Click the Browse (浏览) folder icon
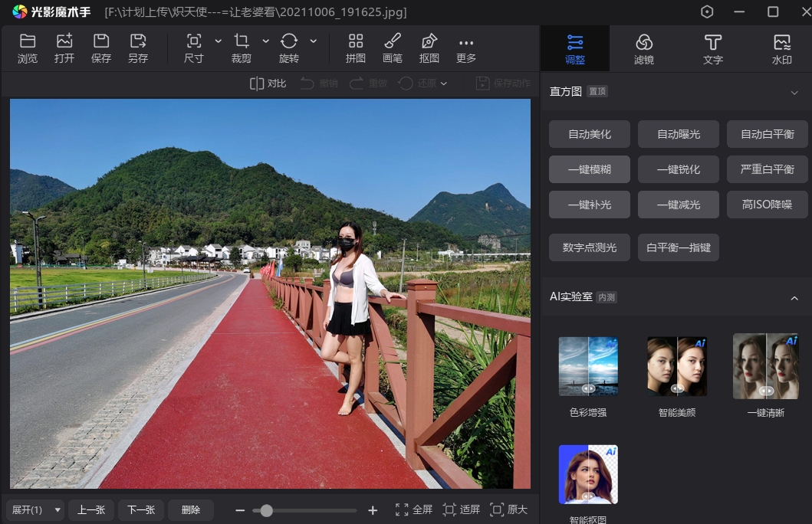812x524 pixels. click(28, 42)
